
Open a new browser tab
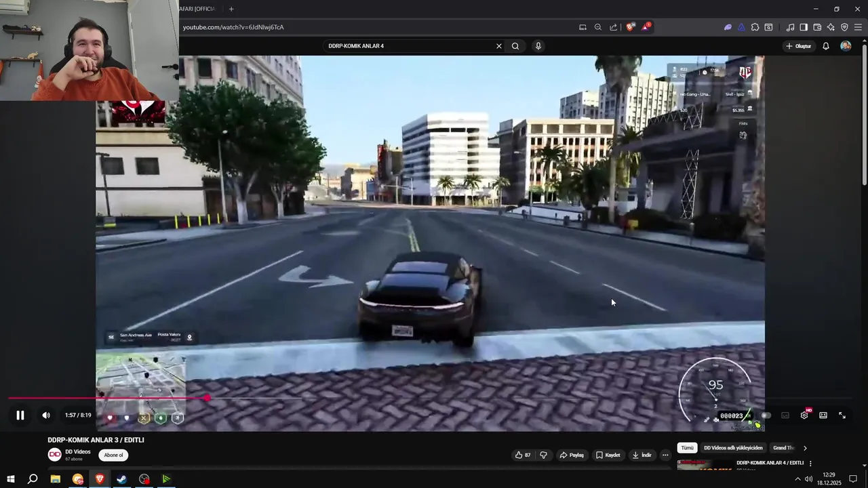point(231,9)
